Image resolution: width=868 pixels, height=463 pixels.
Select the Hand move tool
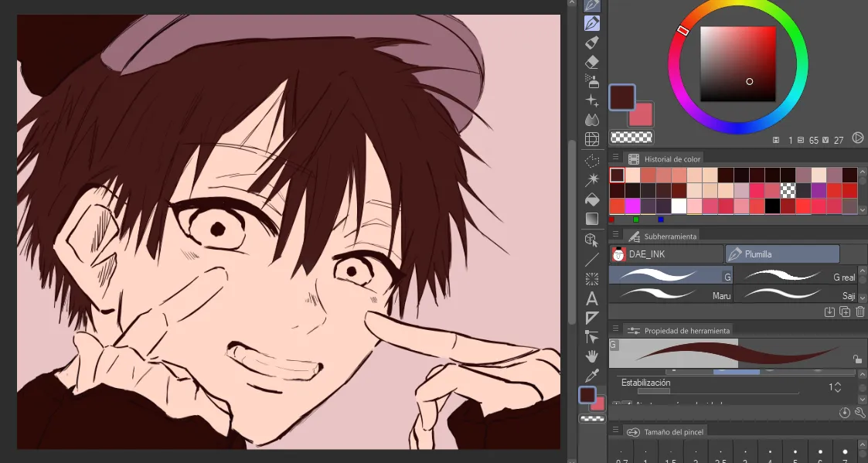point(592,356)
